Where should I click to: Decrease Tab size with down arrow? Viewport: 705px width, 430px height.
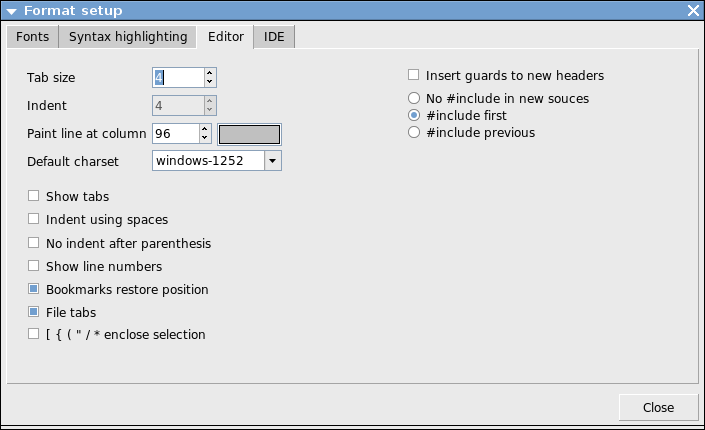(209, 82)
